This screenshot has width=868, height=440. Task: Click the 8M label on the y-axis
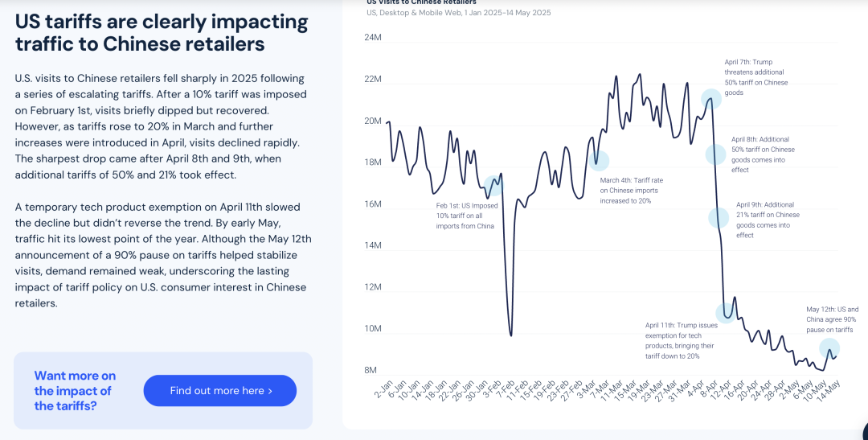click(x=371, y=370)
